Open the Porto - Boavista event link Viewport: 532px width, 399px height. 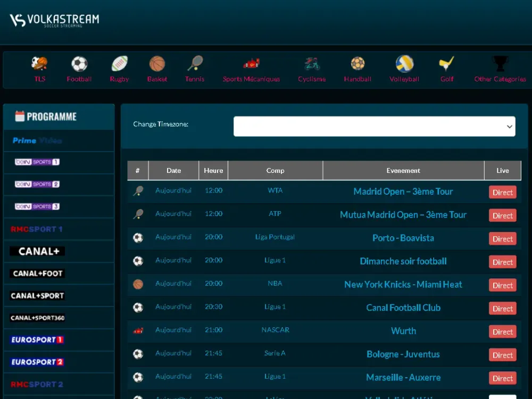[403, 238]
